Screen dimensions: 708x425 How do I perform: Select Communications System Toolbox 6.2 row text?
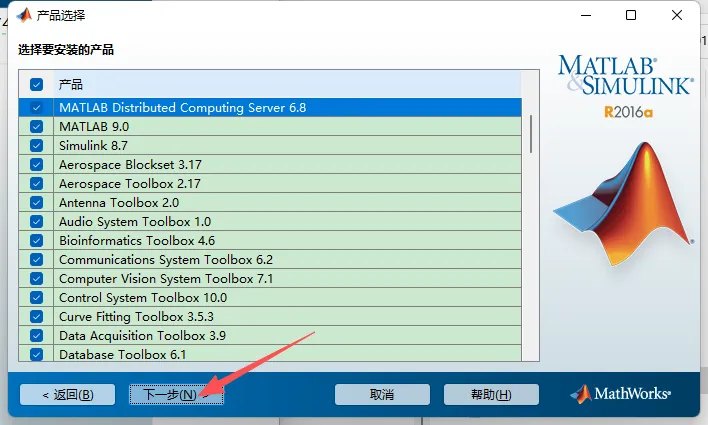(166, 260)
